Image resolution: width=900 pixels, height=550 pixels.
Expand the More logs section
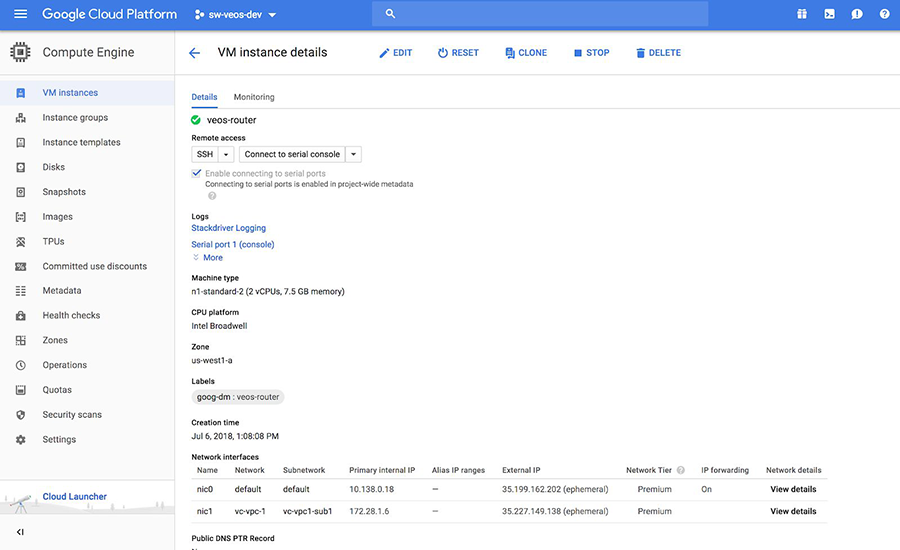point(208,258)
